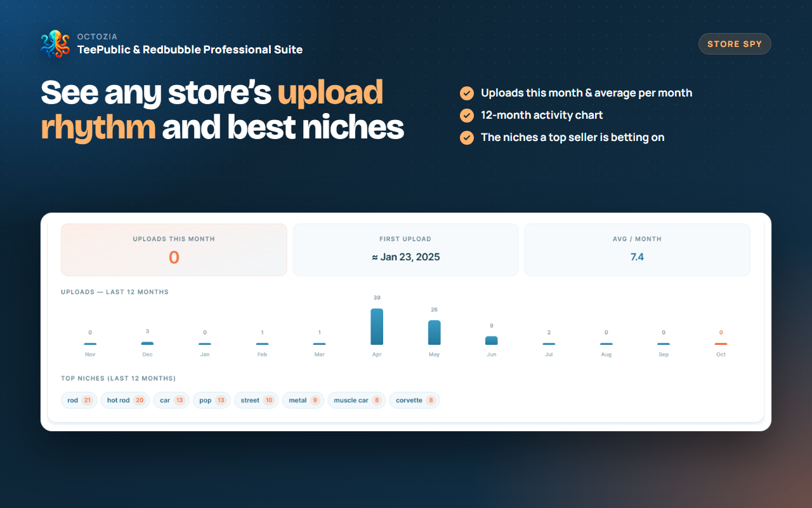Click the July bar showing 2 uploads
This screenshot has height=508, width=812.
[x=549, y=344]
